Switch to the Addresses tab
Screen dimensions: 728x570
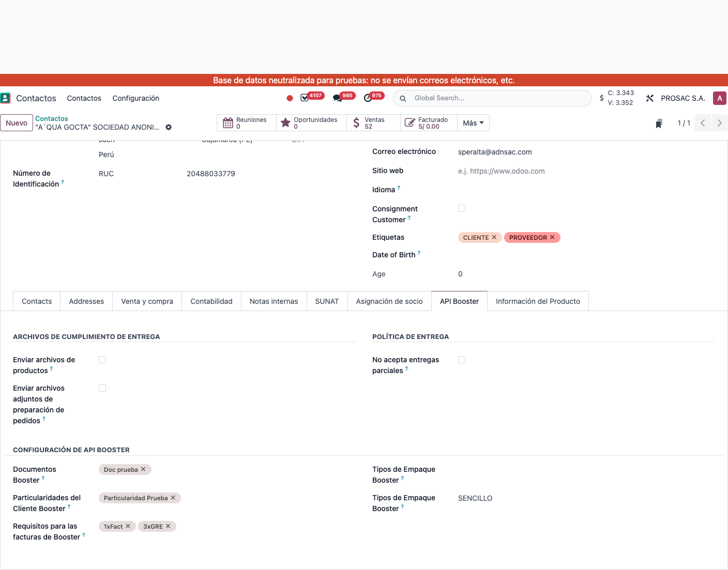(86, 301)
